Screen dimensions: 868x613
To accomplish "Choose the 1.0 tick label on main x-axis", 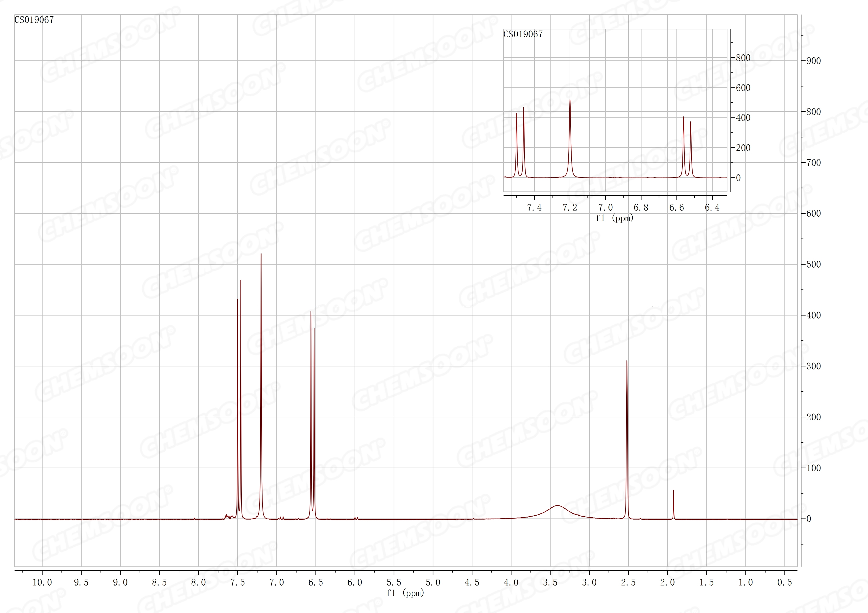I will click(746, 582).
